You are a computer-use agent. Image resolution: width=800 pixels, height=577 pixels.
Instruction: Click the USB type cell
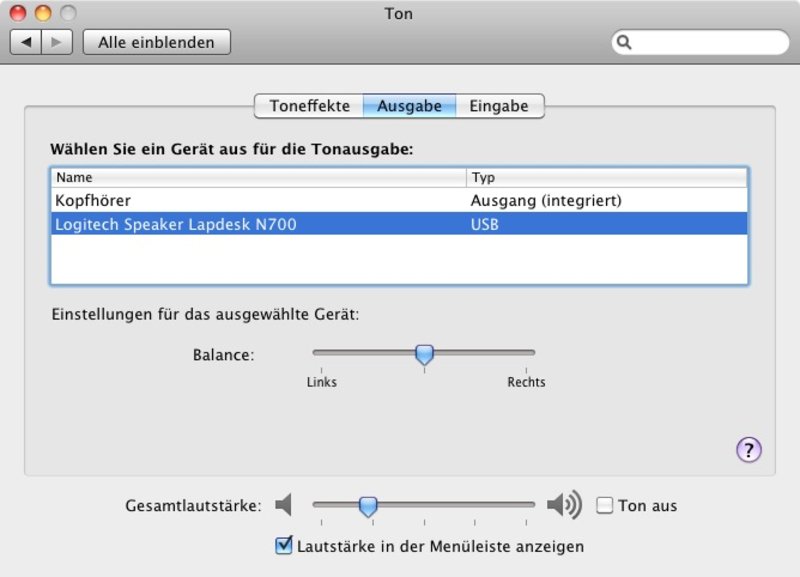[485, 224]
